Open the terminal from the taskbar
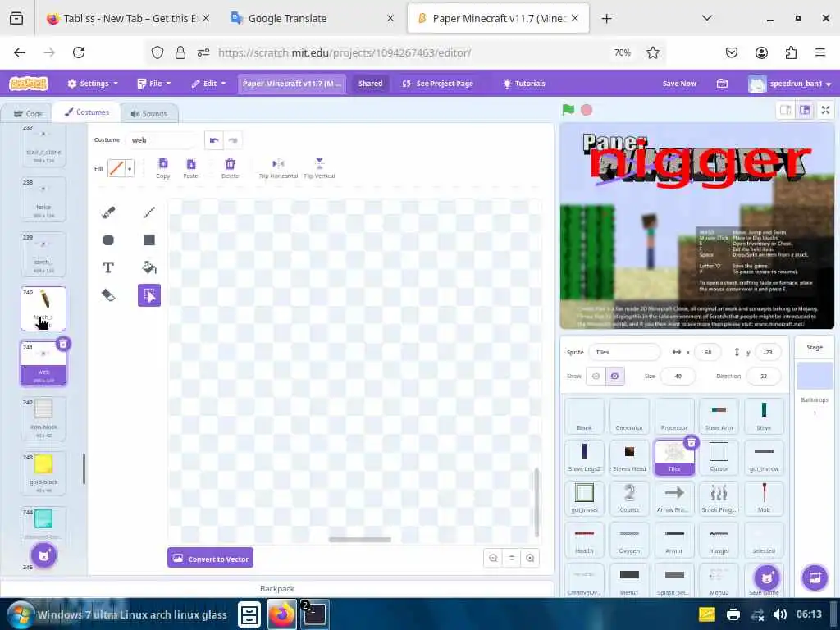The image size is (840, 630). [x=314, y=614]
